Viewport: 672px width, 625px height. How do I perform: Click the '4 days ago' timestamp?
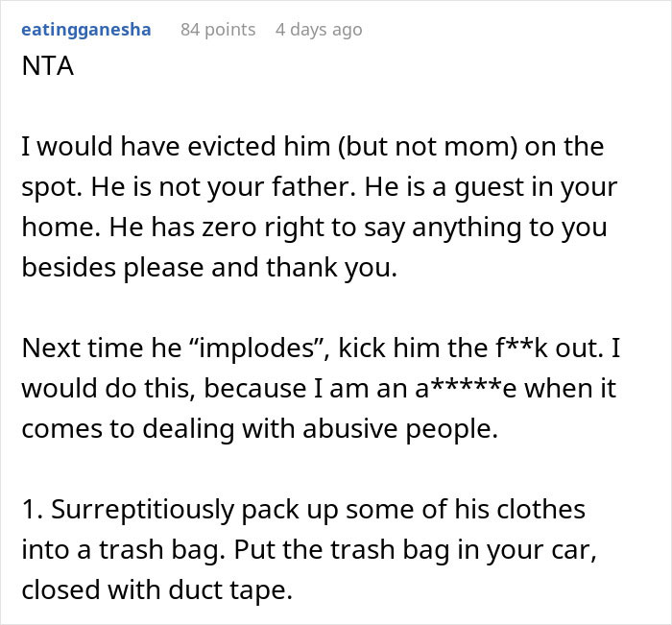click(318, 30)
